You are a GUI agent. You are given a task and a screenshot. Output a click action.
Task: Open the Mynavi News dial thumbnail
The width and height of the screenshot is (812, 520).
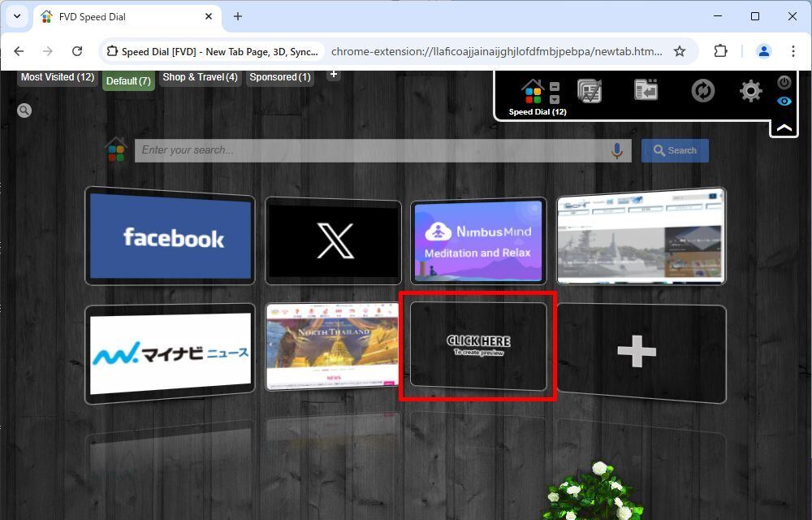point(170,353)
